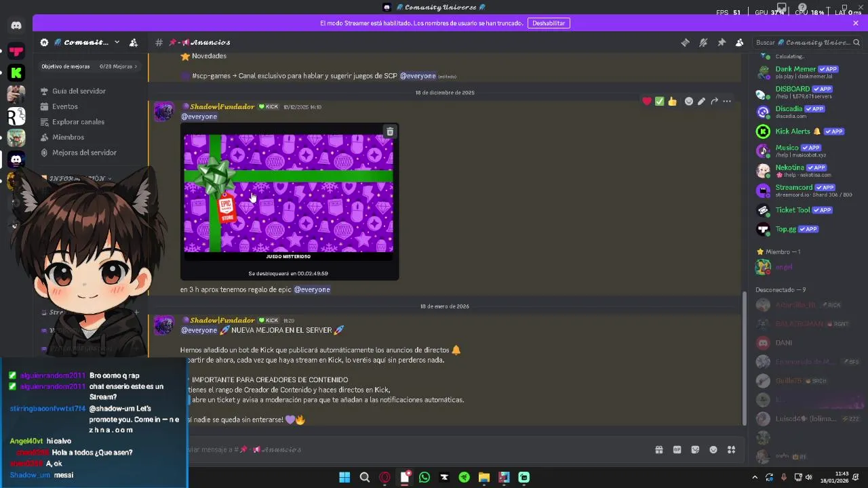Screen dimensions: 868x488
Task: Click the invite people icon beside server name
Action: 134,42
